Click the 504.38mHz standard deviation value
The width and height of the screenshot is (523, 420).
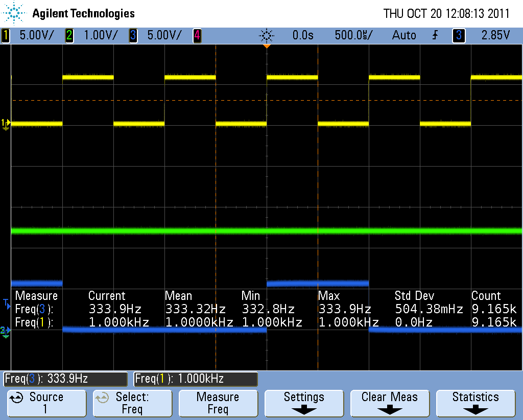[429, 309]
